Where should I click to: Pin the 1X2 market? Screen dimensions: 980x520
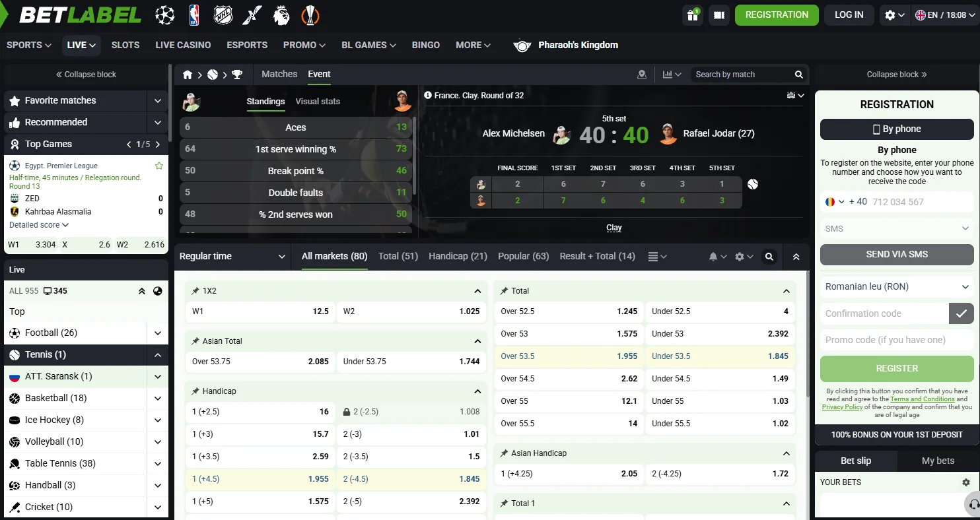click(195, 291)
